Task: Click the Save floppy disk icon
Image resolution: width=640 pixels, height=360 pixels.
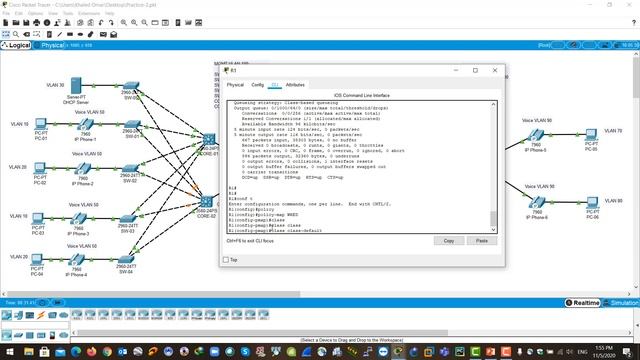Action: [x=26, y=23]
